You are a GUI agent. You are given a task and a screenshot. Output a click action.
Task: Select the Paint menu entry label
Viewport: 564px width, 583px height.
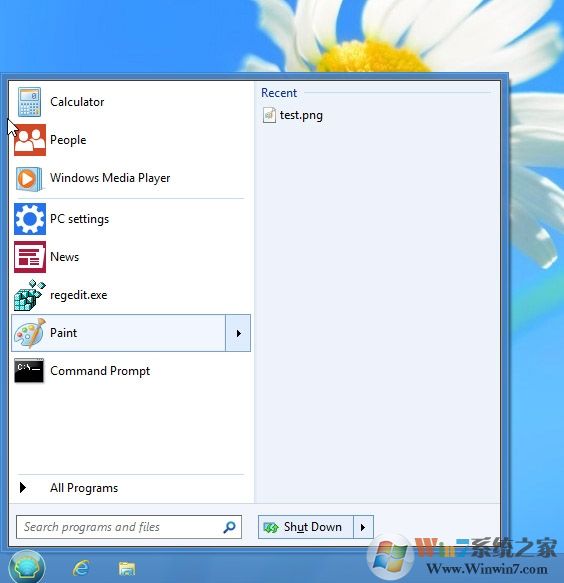click(x=64, y=333)
